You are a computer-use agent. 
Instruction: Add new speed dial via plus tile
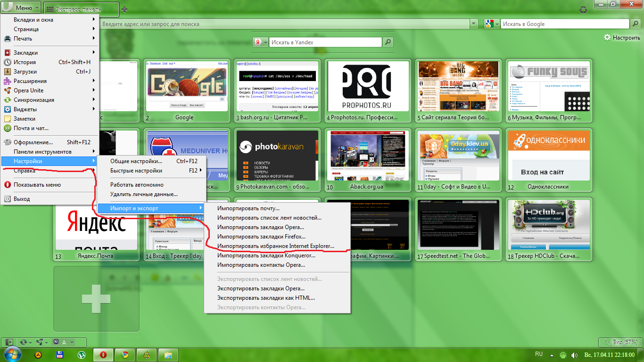click(x=96, y=299)
